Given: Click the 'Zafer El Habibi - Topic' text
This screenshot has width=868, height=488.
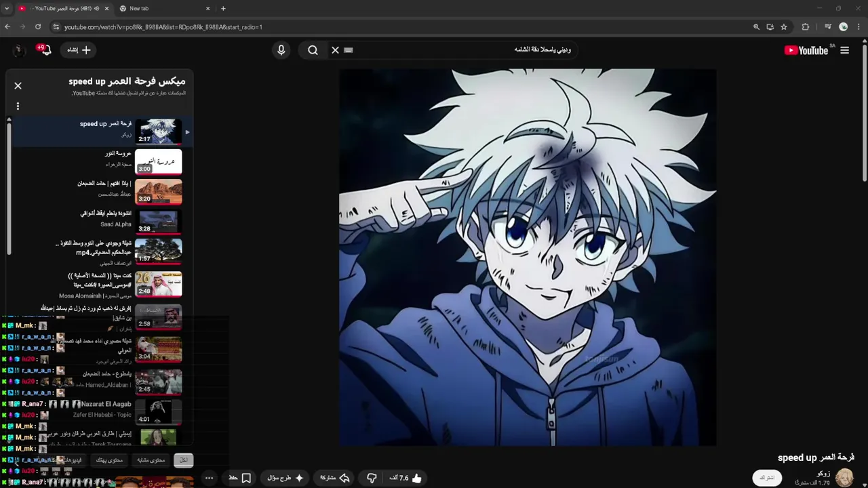Looking at the screenshot, I should pyautogui.click(x=102, y=415).
